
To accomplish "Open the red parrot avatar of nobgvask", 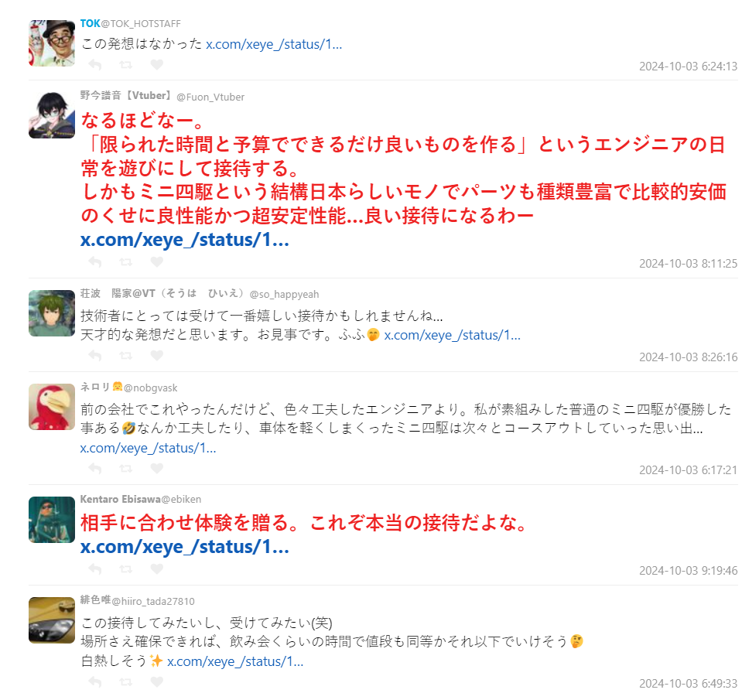I will click(52, 407).
